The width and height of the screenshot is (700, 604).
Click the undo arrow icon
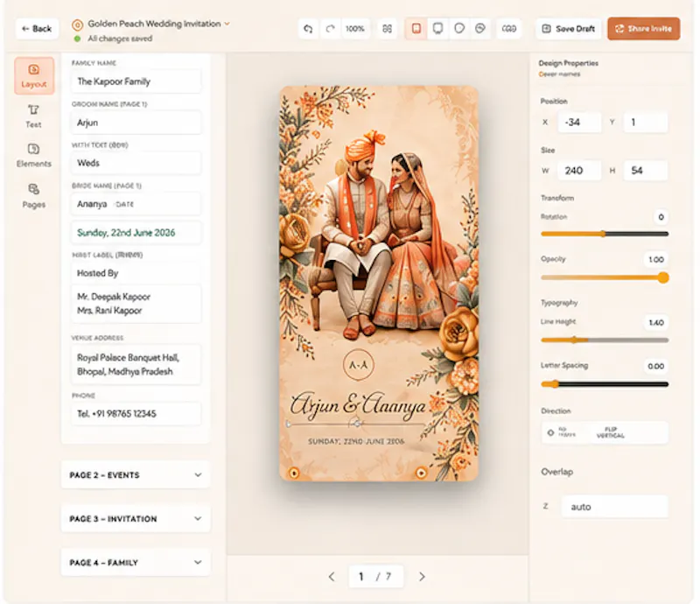pos(308,29)
